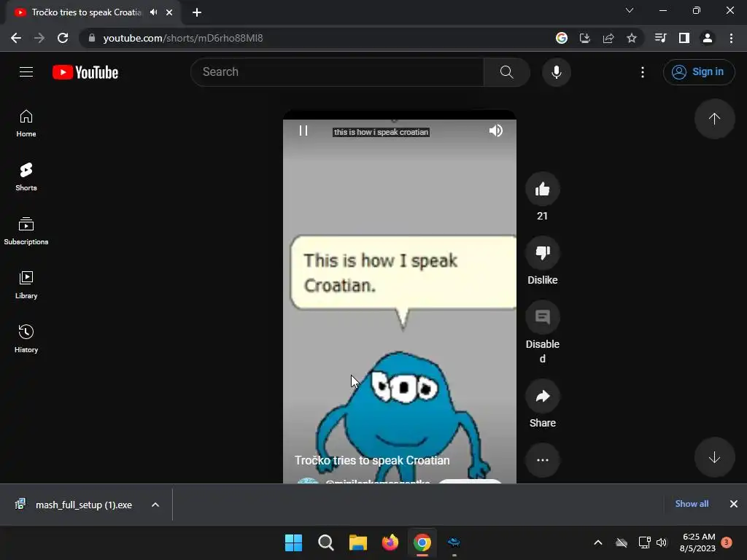
Task: Dislike this Short
Action: 542,253
